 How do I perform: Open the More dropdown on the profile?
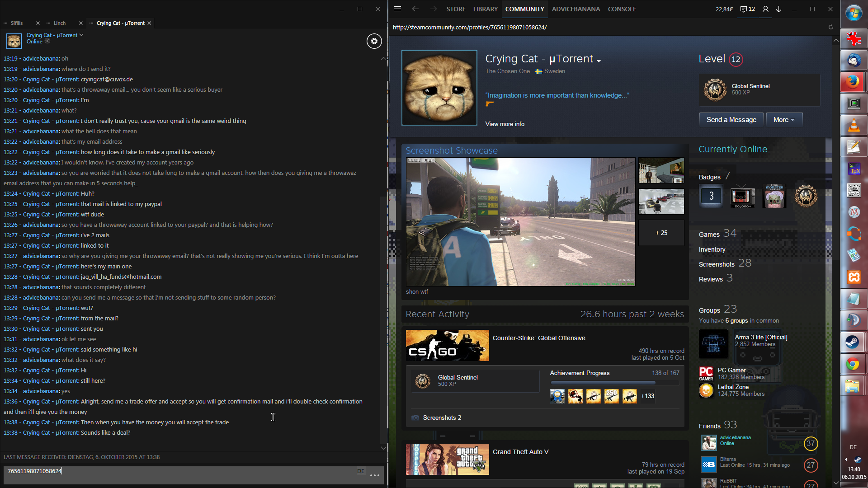point(784,120)
